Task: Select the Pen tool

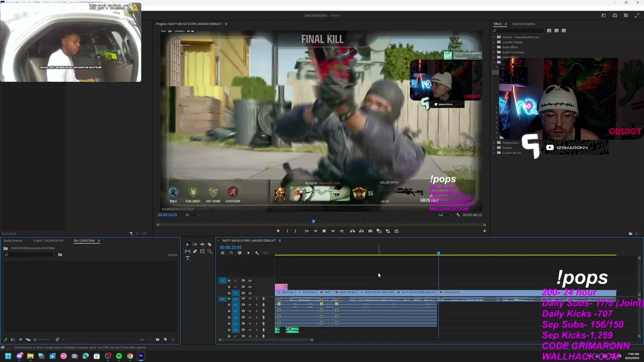Action: coord(195,251)
